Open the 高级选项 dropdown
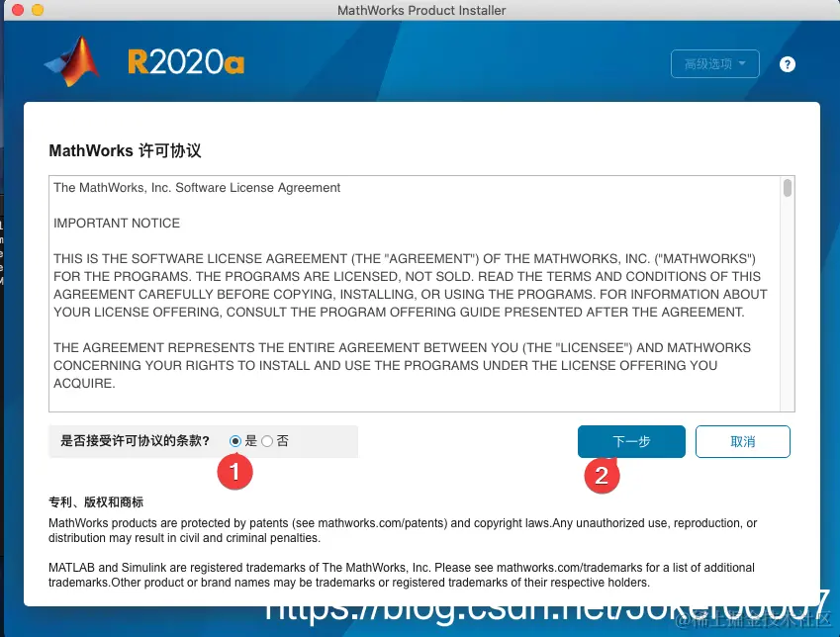The width and height of the screenshot is (840, 637). coord(714,63)
